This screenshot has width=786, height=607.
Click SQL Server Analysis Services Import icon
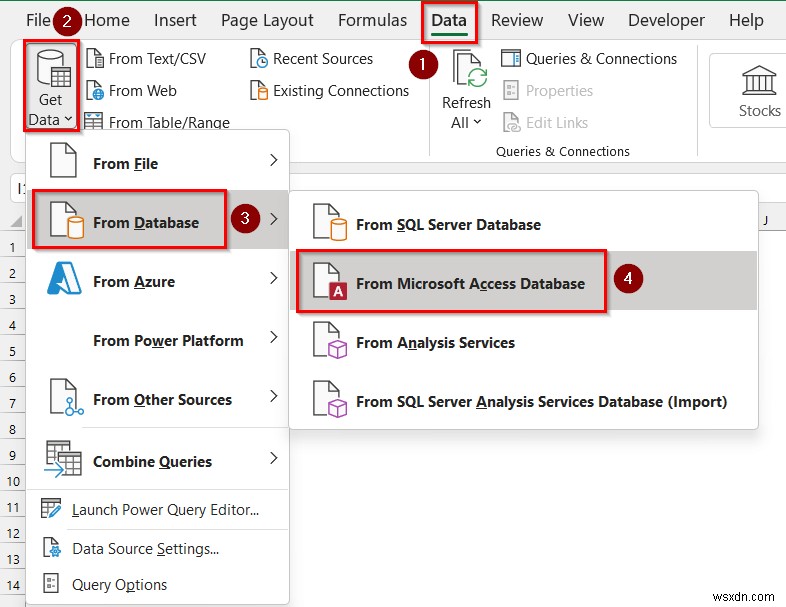point(330,399)
